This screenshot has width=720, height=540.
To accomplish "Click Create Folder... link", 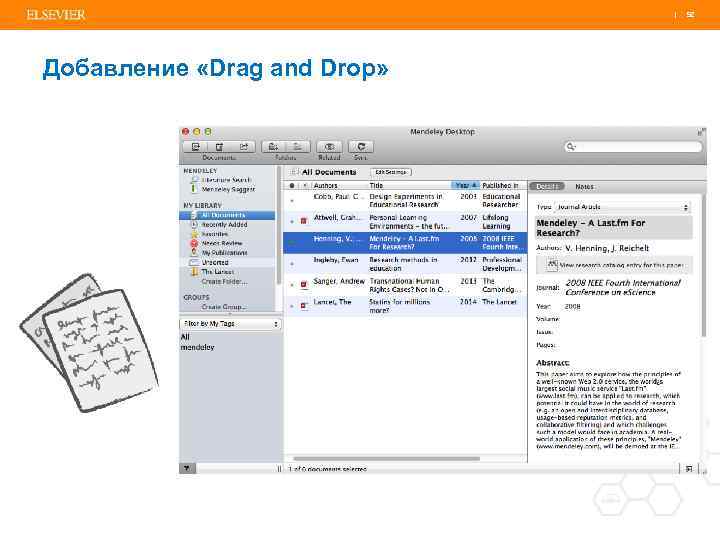I will coord(225,281).
